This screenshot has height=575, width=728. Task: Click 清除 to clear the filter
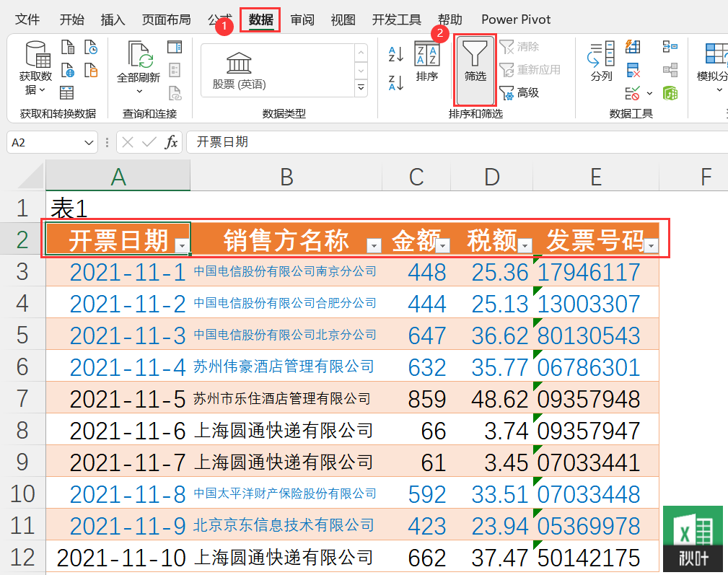519,46
